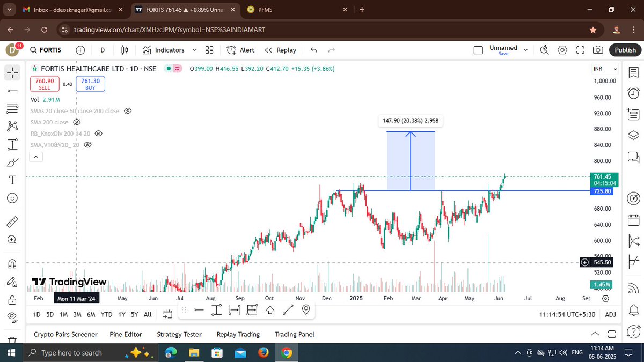Toggle hide all drawings eye icon
644x362 pixels.
coord(12,317)
